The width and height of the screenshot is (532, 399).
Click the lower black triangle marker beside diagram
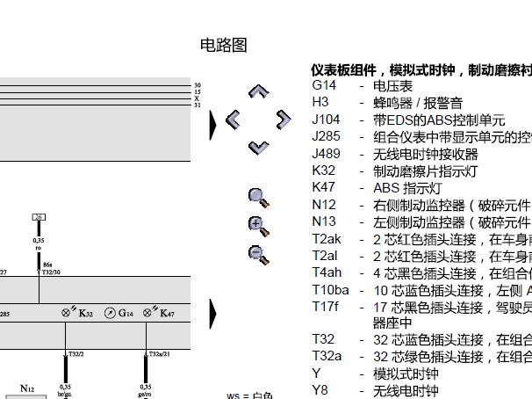point(212,314)
